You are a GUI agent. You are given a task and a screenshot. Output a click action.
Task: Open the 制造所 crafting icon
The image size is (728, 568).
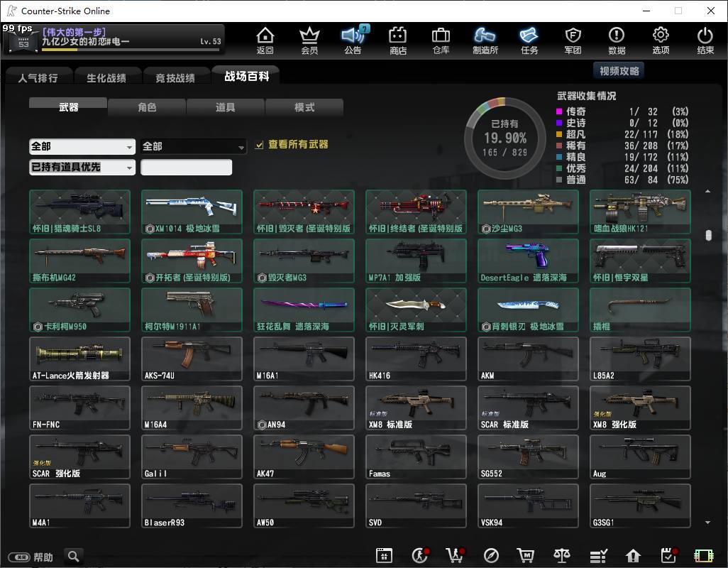pyautogui.click(x=485, y=40)
